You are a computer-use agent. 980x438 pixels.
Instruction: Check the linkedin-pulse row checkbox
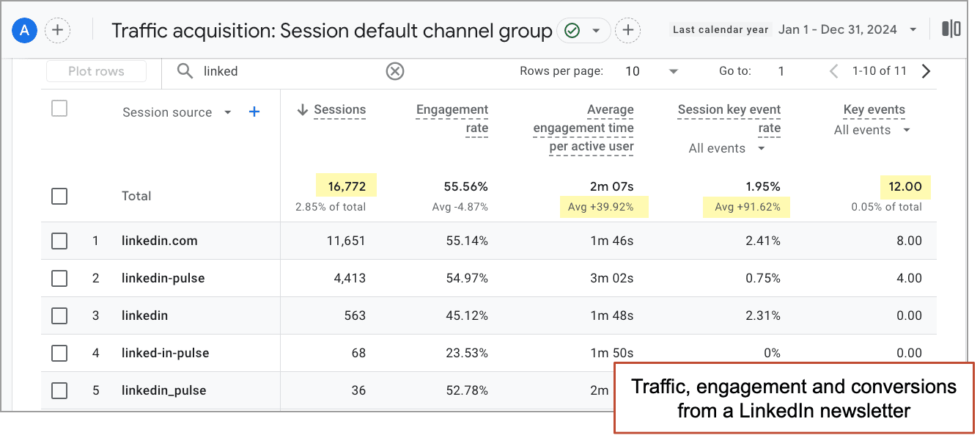coord(59,278)
